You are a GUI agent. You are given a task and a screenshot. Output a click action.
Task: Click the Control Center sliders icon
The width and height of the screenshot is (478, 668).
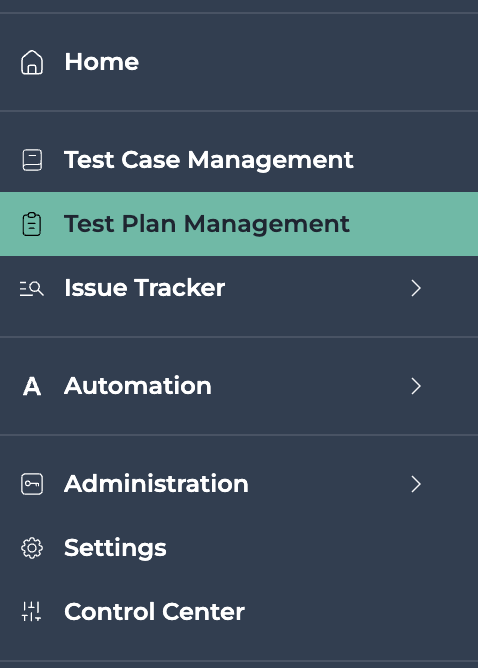click(32, 612)
